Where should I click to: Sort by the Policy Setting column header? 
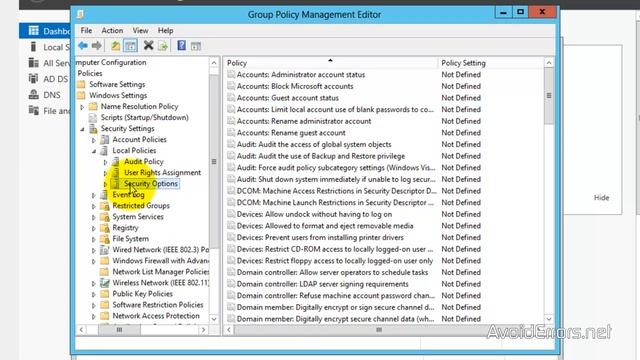click(491, 63)
